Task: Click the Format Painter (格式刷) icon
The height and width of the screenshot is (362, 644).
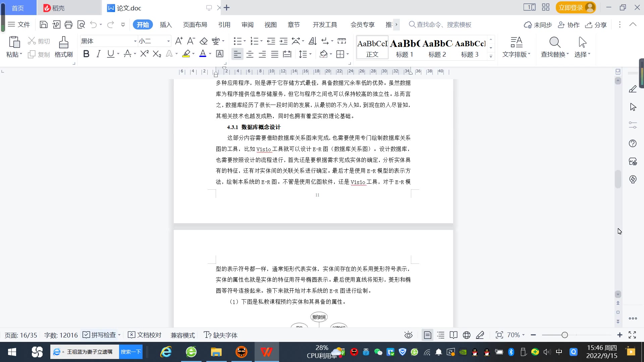Action: click(63, 47)
